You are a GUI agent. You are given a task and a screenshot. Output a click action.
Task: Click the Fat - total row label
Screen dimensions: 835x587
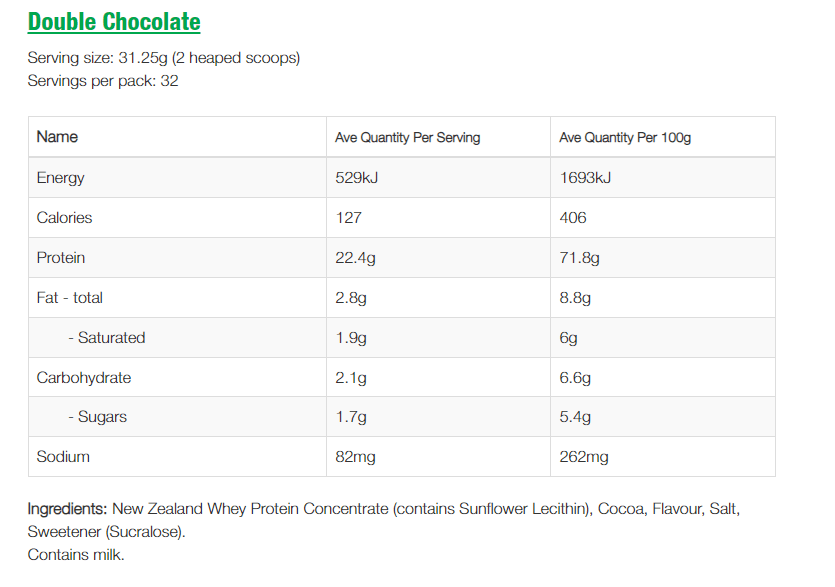click(70, 298)
